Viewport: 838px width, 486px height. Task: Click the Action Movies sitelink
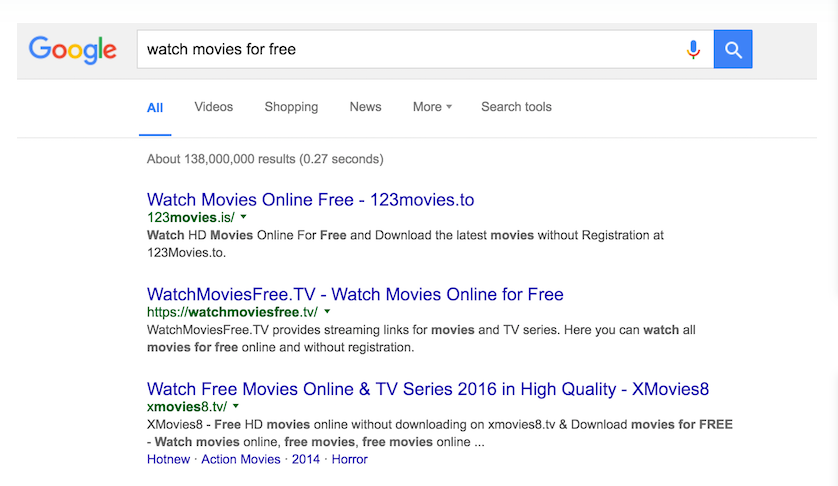point(241,459)
